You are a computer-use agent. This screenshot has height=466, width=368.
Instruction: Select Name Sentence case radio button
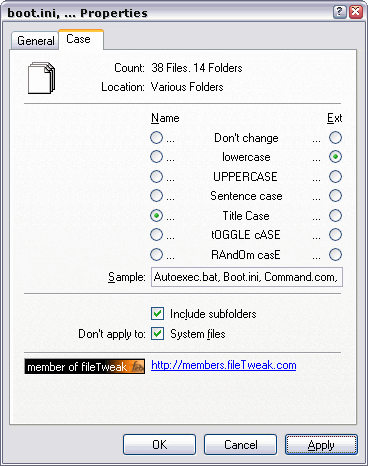point(156,196)
